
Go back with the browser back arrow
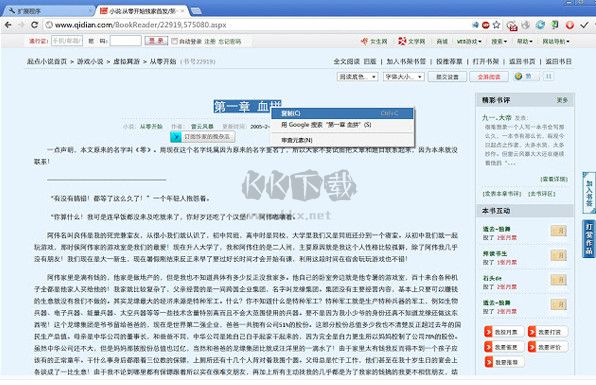coord(8,25)
